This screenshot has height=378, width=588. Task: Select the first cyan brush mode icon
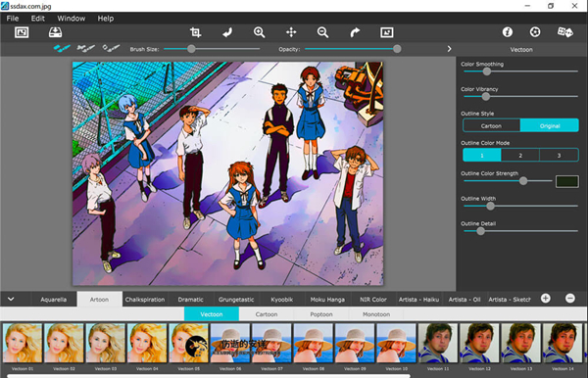[62, 48]
